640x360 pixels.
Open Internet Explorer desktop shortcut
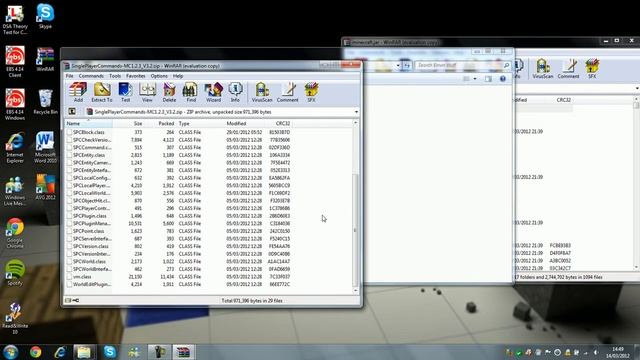(15, 148)
